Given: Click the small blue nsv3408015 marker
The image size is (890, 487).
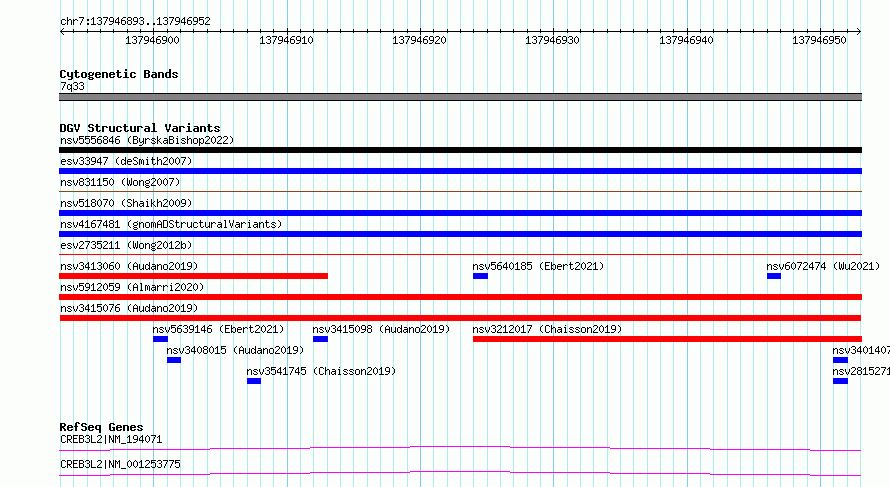Looking at the screenshot, I should (x=174, y=360).
